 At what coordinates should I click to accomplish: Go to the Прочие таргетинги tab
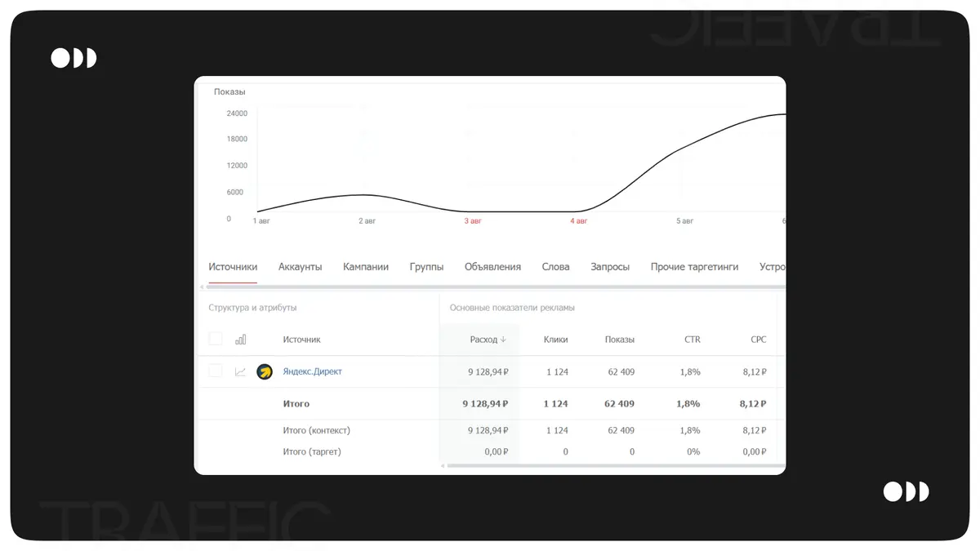[x=694, y=267]
